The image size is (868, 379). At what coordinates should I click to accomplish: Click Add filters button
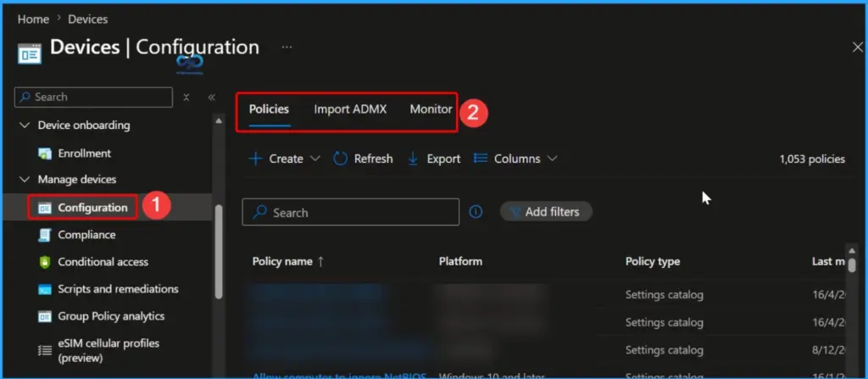pyautogui.click(x=546, y=212)
